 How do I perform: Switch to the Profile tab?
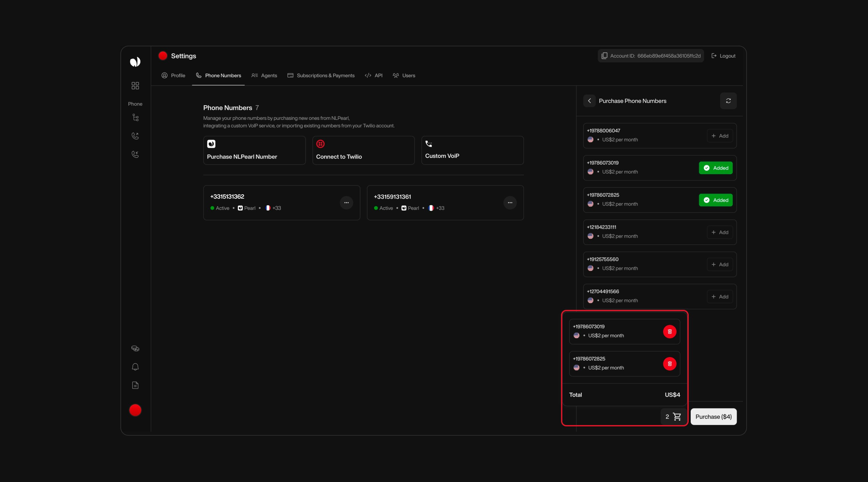click(173, 75)
